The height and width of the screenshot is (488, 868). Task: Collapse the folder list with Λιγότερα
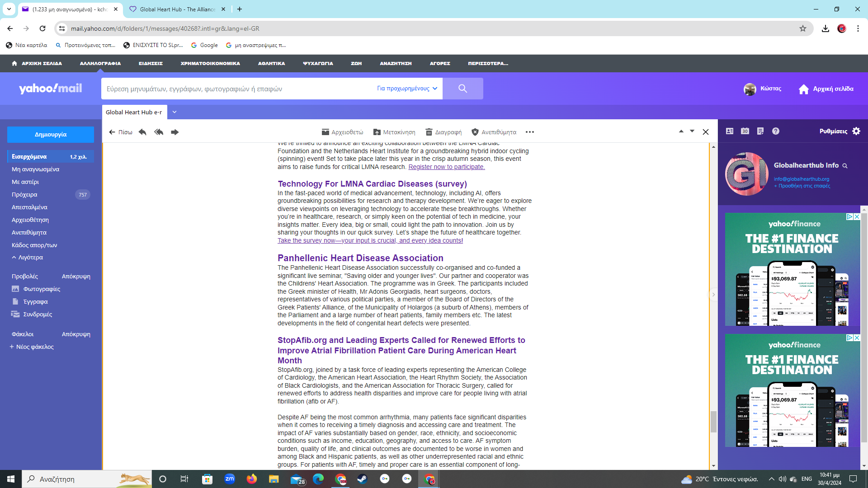pyautogui.click(x=28, y=257)
